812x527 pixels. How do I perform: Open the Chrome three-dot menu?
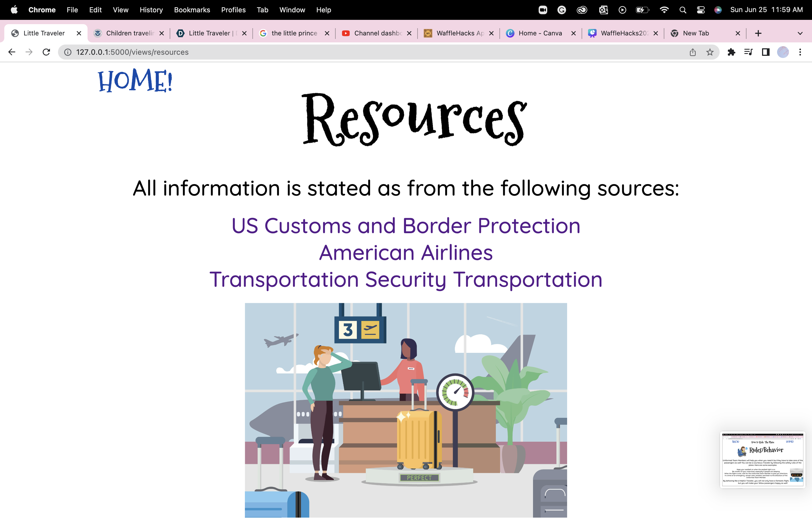800,52
